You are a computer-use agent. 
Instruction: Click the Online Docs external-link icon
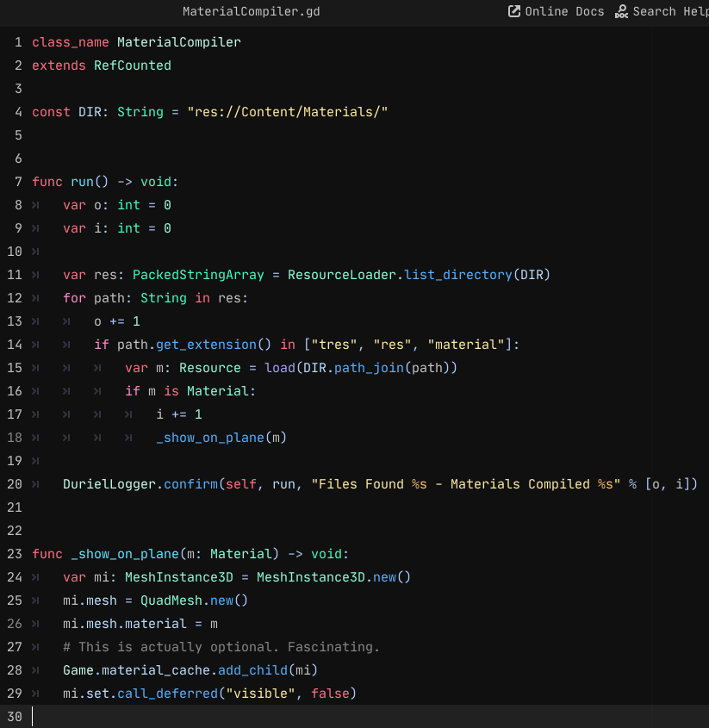[514, 11]
